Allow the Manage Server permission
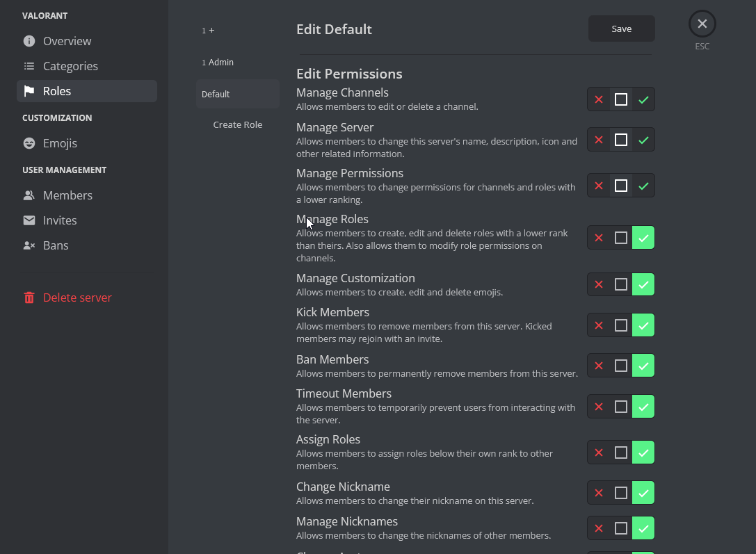The image size is (756, 554). click(x=643, y=139)
